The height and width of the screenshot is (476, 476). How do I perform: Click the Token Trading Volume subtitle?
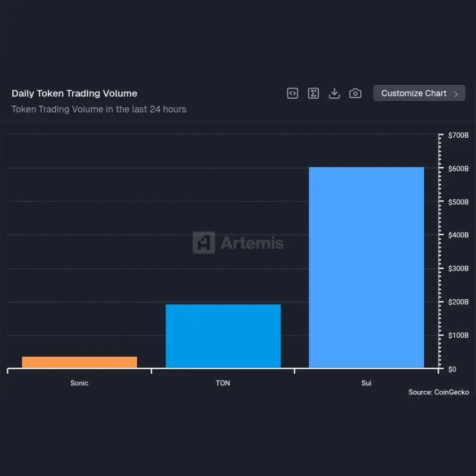coord(99,109)
